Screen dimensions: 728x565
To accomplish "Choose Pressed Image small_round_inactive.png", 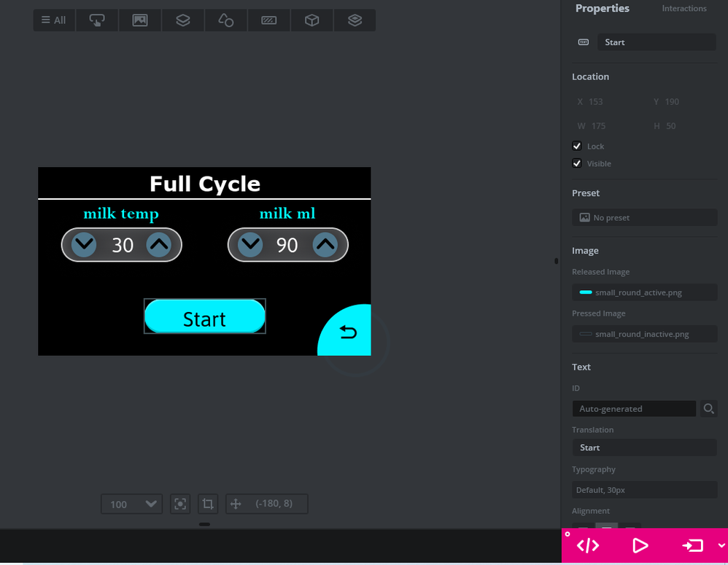I will 644,334.
